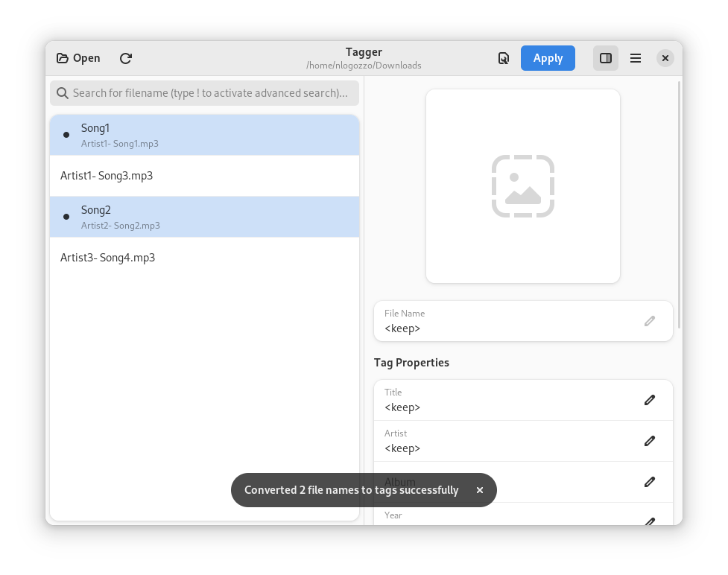
Task: Select the Artist1- Song3.mp3 row
Action: click(x=205, y=176)
